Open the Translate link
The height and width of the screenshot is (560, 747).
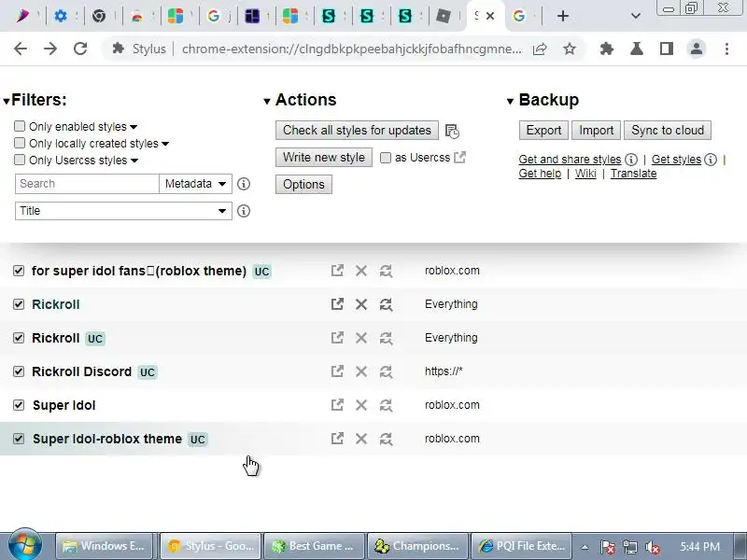634,174
